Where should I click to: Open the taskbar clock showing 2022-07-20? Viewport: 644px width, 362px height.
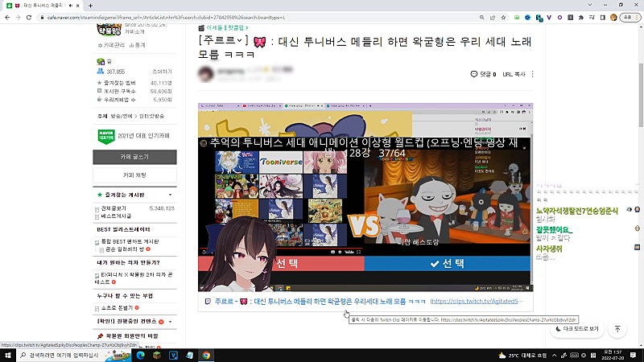[613, 356]
